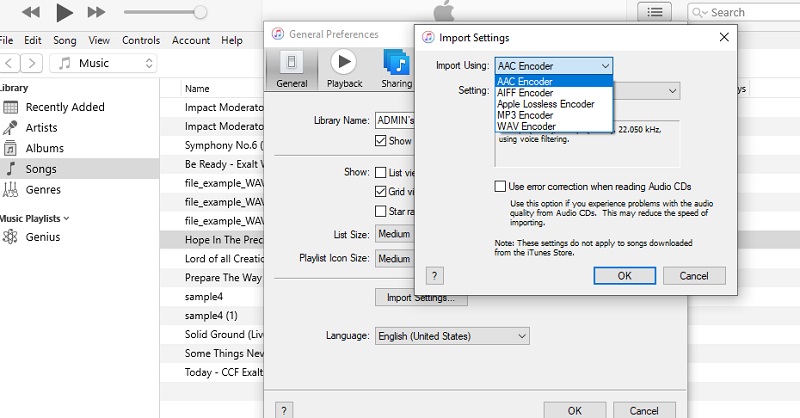The image size is (800, 418).
Task: Go back with the left navigation arrow
Action: click(9, 63)
